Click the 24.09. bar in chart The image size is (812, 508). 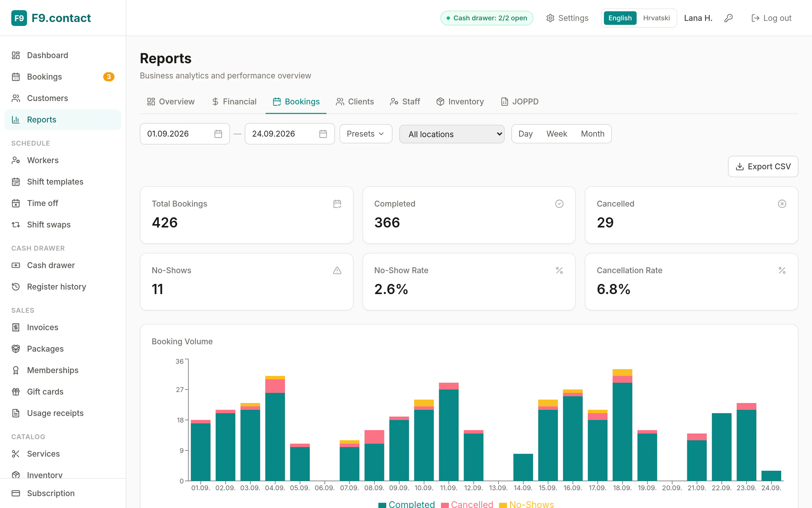tap(771, 476)
